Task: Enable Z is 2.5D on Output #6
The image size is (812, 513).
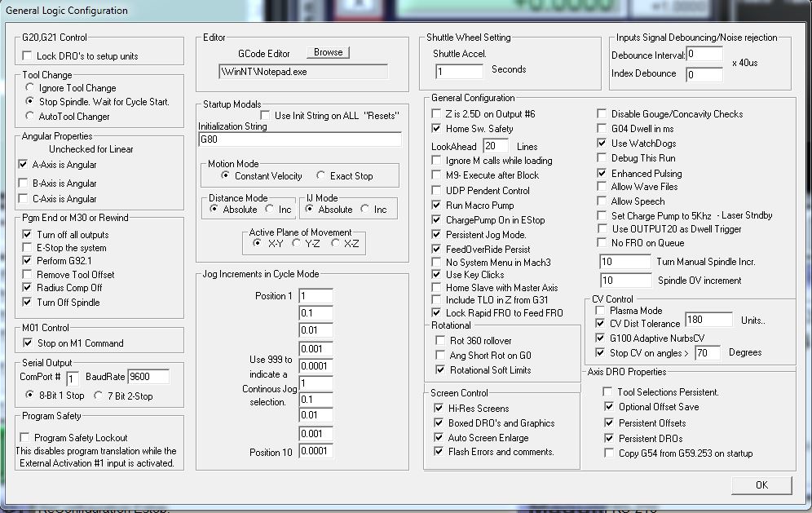Action: tap(436, 114)
